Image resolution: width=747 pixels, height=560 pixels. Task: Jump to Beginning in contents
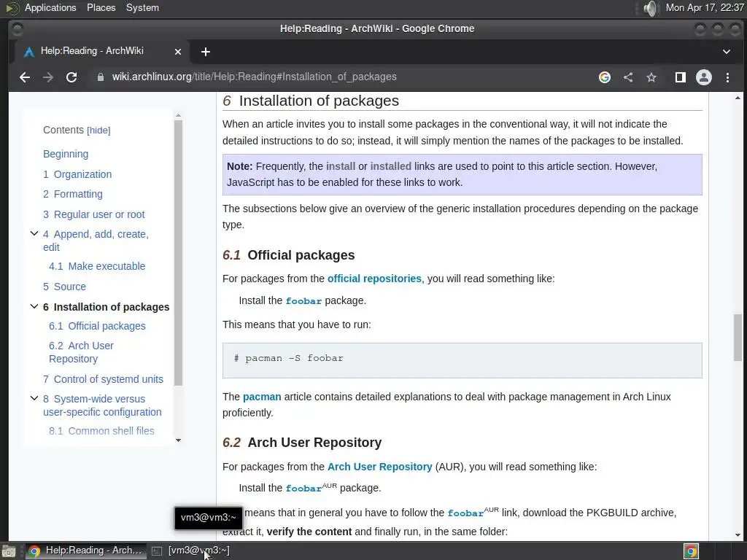66,155
